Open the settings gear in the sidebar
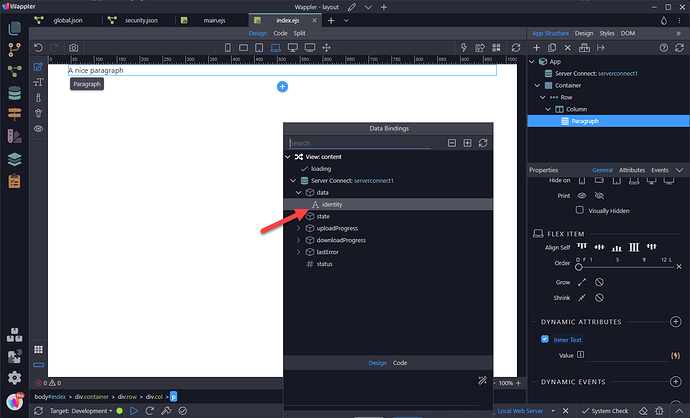The image size is (690, 418). tap(15, 378)
